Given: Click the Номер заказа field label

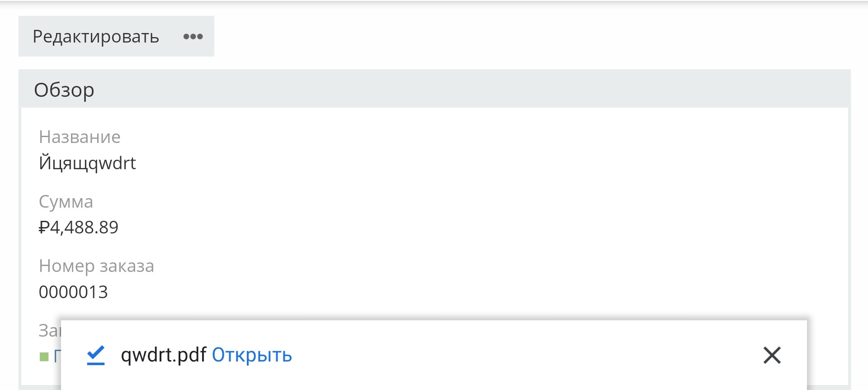Looking at the screenshot, I should point(96,266).
